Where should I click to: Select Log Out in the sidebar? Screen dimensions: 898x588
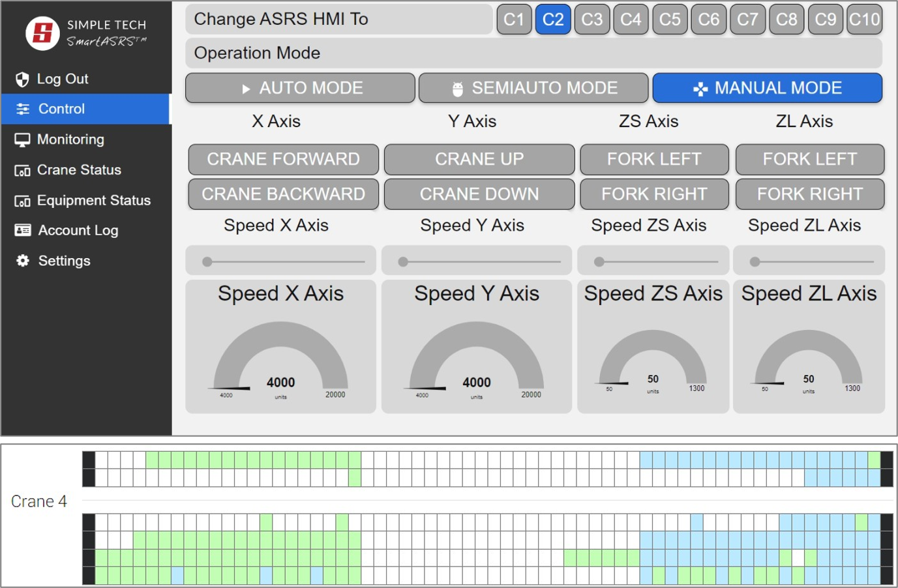pos(86,79)
